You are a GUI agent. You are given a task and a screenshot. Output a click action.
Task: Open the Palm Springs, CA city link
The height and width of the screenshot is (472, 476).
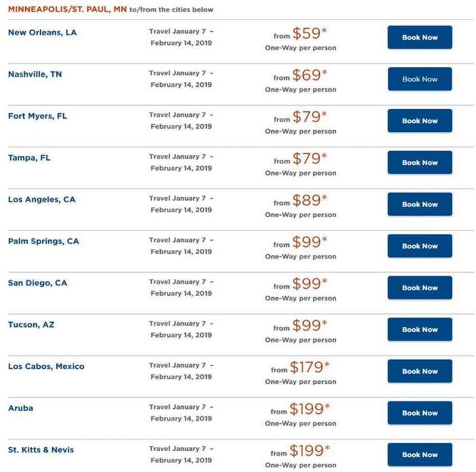tap(43, 241)
